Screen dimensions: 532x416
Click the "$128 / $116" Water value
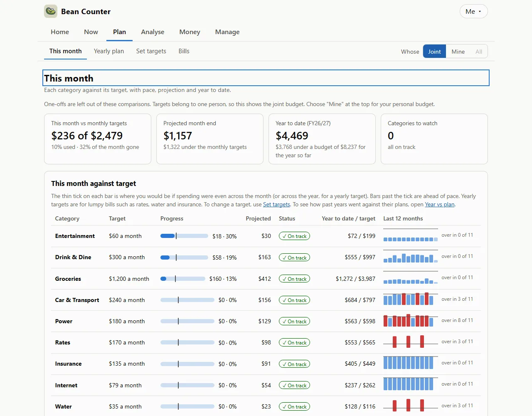click(360, 406)
